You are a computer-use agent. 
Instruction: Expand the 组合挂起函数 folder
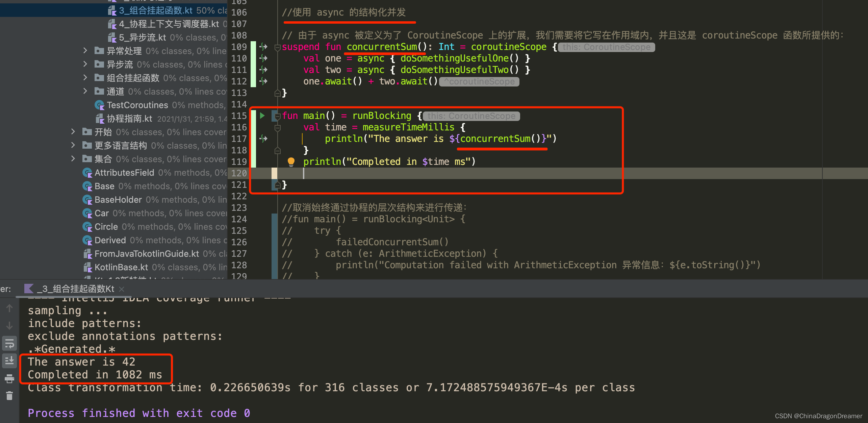[x=85, y=78]
